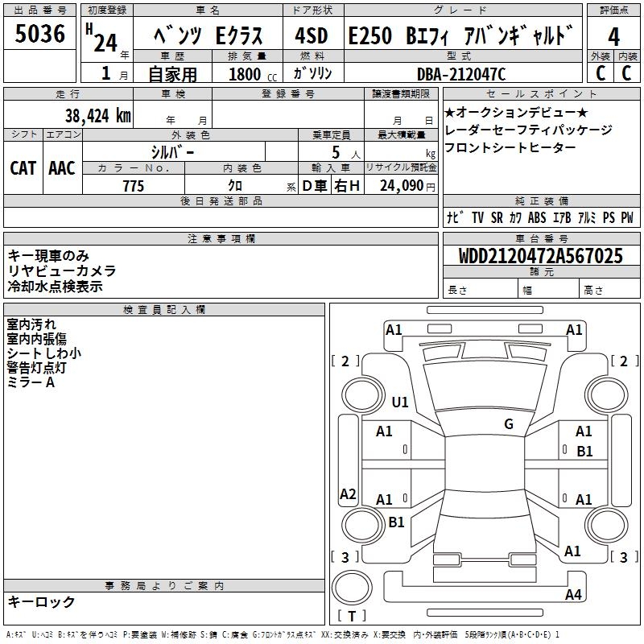
Task: Click the note リヤビューカメラ
Action: point(62,271)
